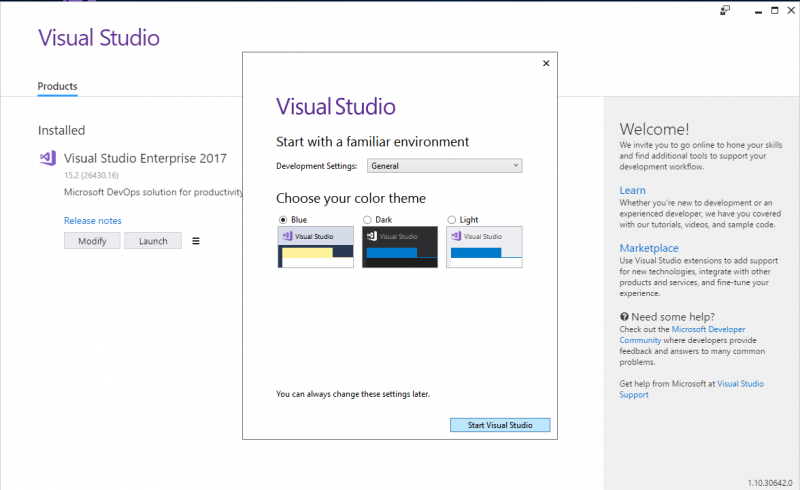Click the help question mark icon
The height and width of the screenshot is (490, 800).
624,316
